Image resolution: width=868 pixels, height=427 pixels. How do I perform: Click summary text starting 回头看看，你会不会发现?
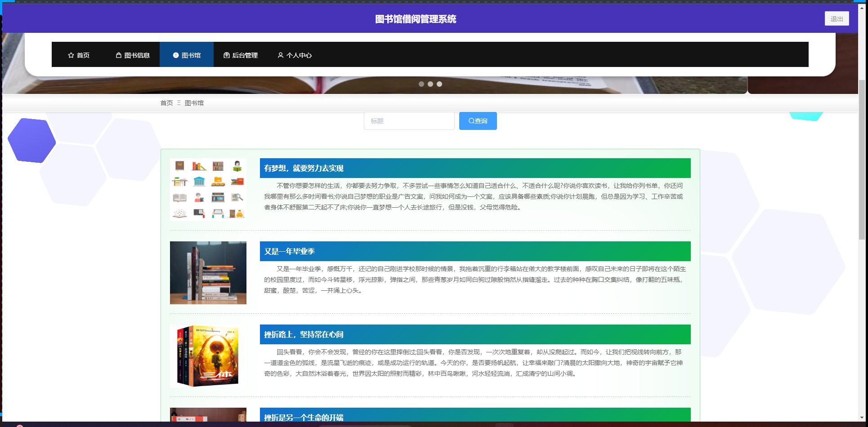474,363
